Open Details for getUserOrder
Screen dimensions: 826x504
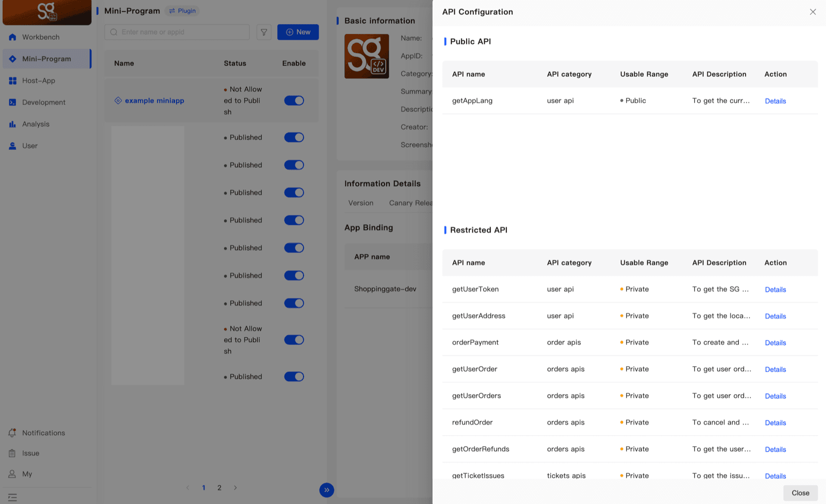[x=775, y=369]
